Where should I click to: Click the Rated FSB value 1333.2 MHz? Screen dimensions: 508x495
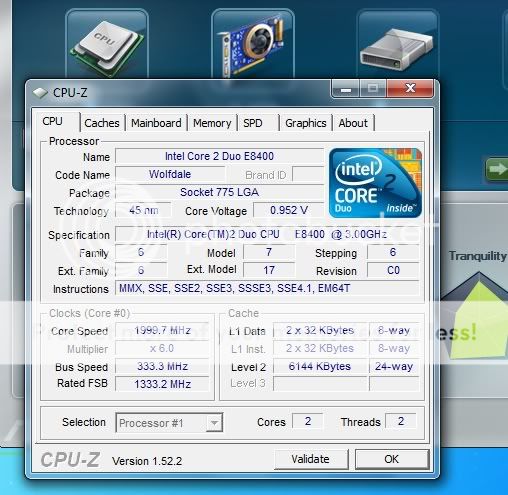tap(162, 384)
